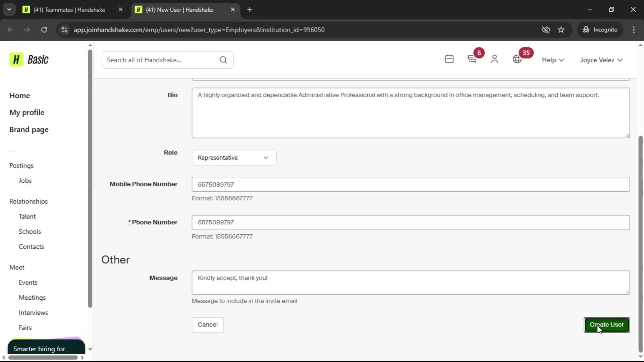Open Talent in the sidebar
Image resolution: width=644 pixels, height=362 pixels.
click(x=27, y=217)
